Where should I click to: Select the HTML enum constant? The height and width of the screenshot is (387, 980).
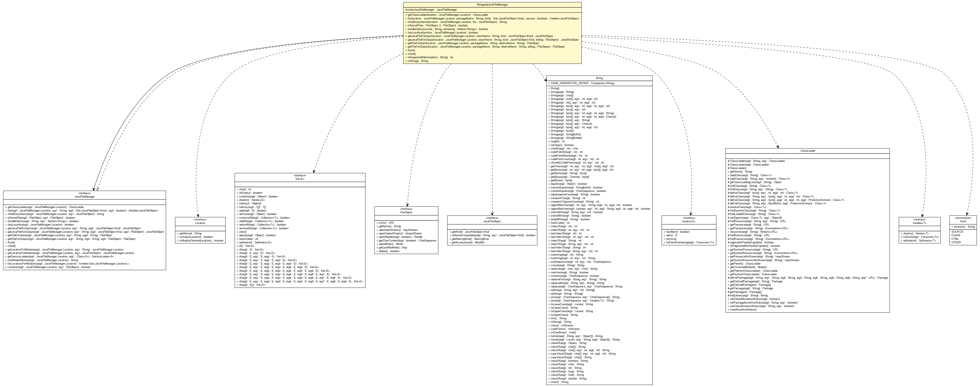[955, 239]
